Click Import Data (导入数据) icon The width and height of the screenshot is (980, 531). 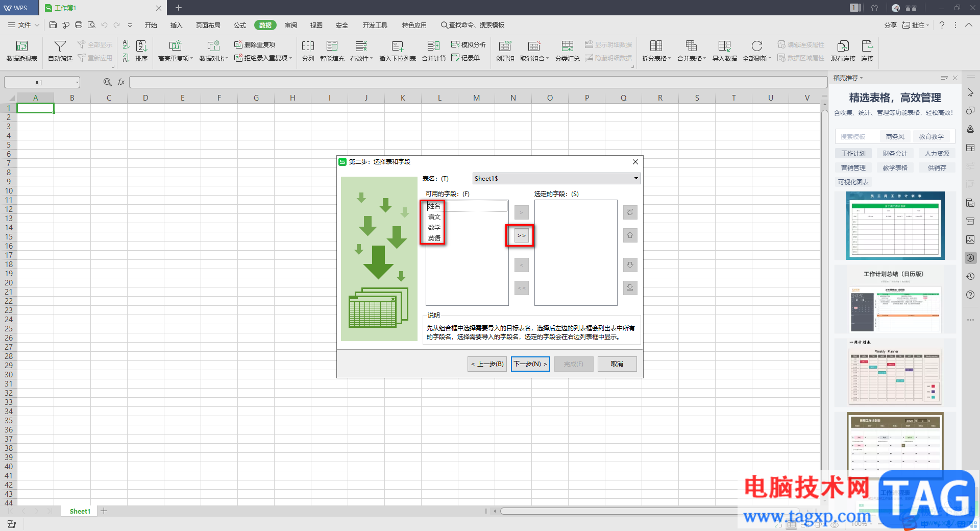coord(724,46)
